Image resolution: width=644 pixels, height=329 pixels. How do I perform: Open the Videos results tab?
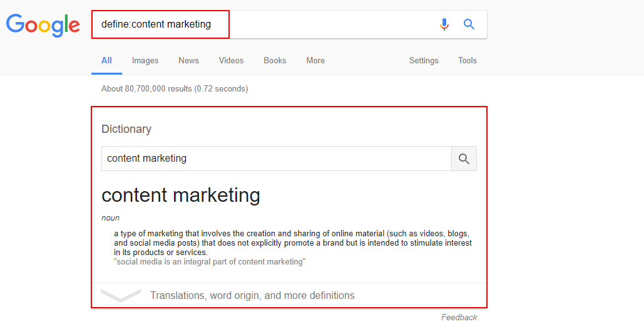point(231,60)
